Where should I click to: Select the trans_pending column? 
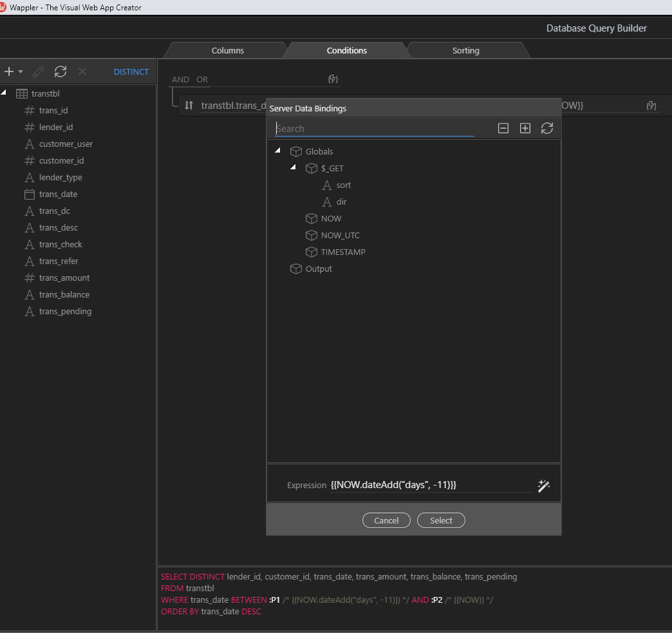coord(65,311)
